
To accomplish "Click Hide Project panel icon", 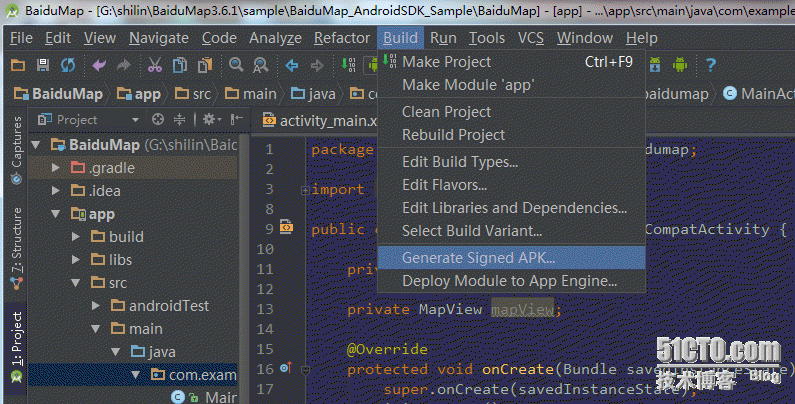I will [x=237, y=120].
